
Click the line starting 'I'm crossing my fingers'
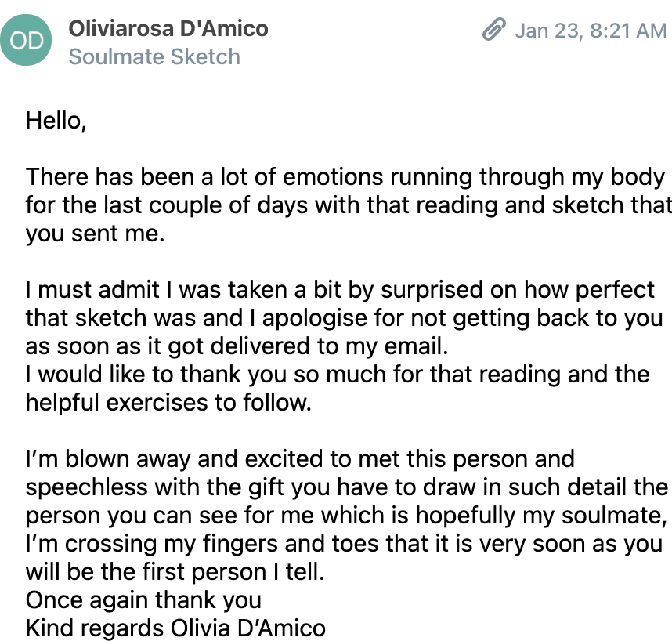tap(344, 544)
